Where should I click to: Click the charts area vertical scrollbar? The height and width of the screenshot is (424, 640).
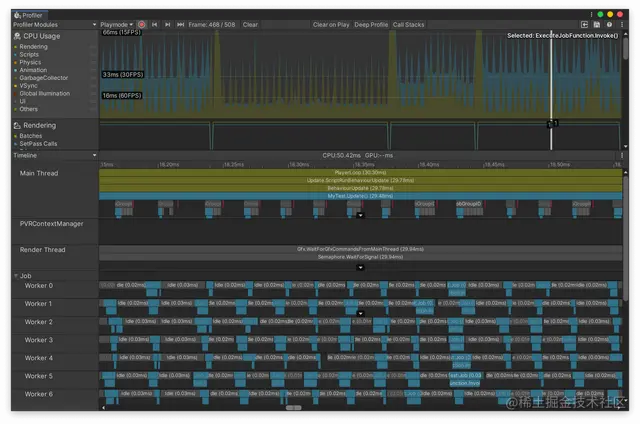pos(625,48)
